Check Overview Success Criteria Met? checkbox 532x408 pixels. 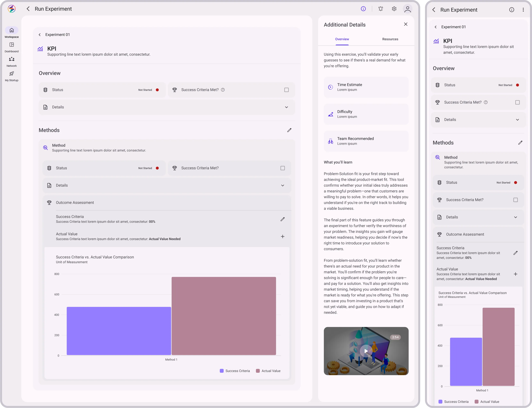(286, 90)
